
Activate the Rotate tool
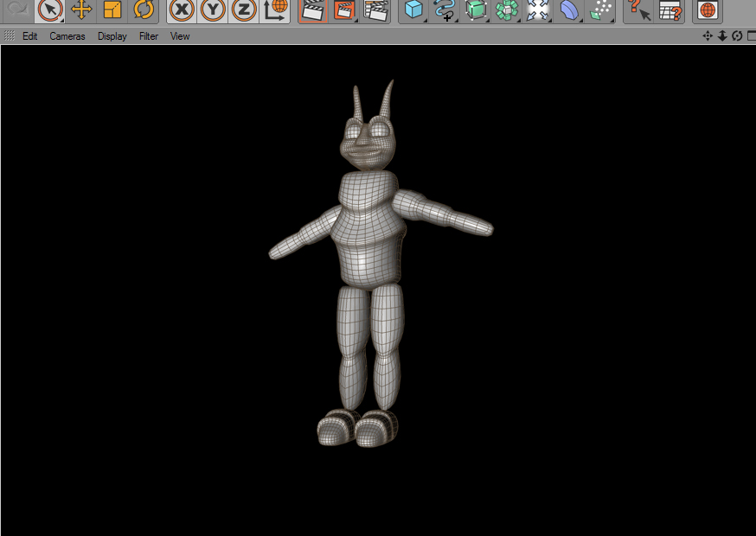pos(144,10)
